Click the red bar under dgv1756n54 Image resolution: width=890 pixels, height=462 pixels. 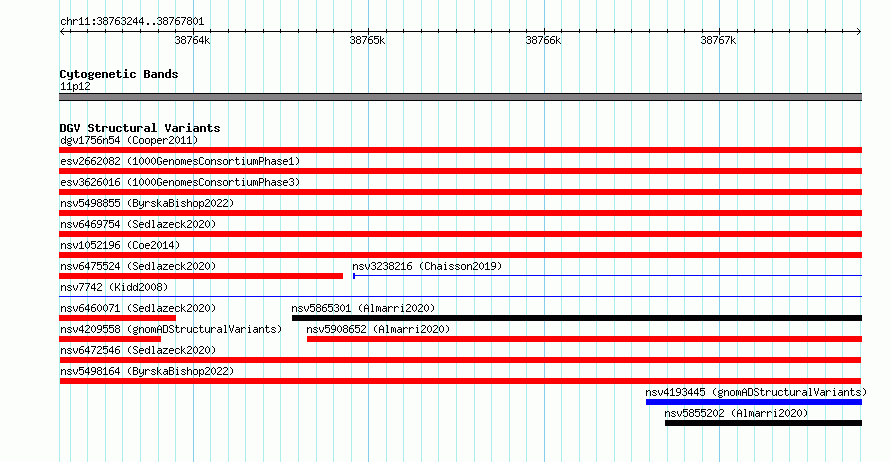[x=460, y=150]
